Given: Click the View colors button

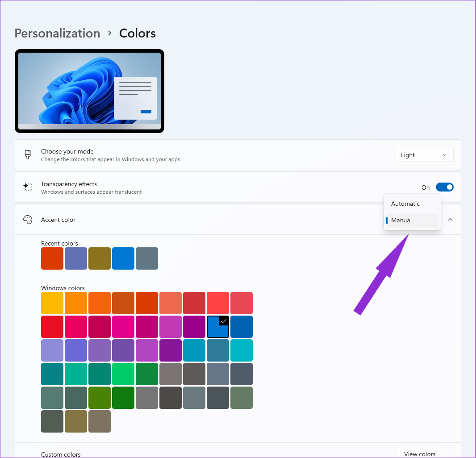Looking at the screenshot, I should click(x=420, y=454).
